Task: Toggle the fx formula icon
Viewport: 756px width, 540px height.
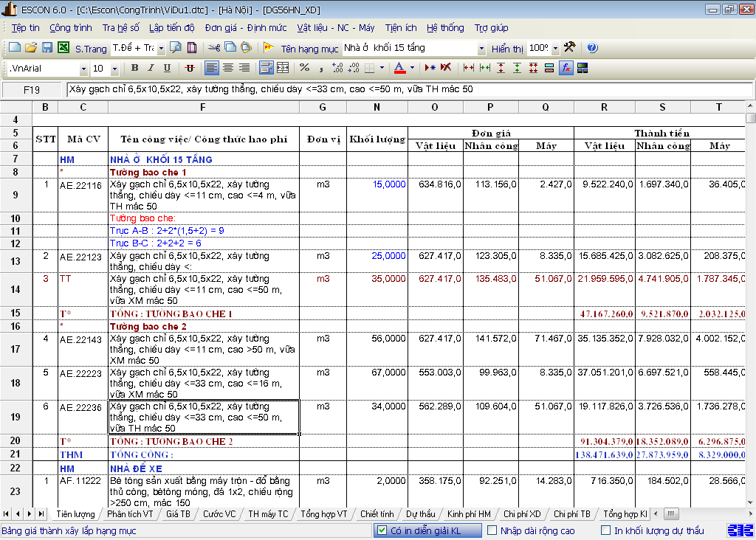Action: pos(566,68)
